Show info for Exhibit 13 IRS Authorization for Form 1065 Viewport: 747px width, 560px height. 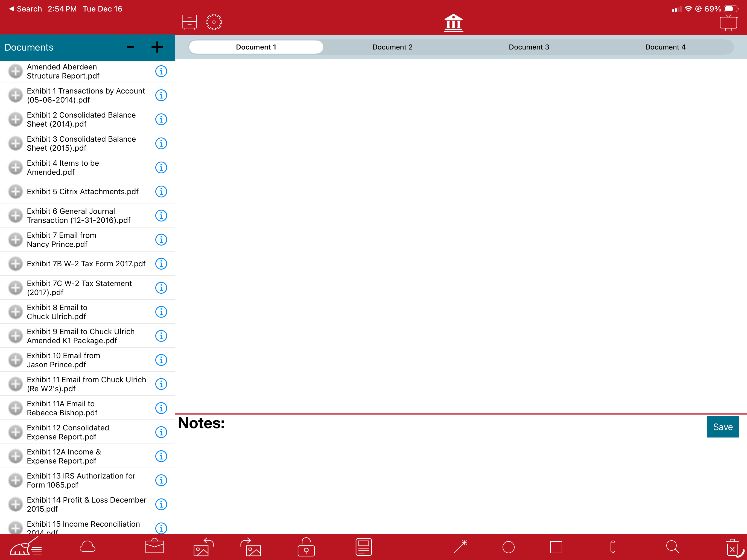click(161, 480)
